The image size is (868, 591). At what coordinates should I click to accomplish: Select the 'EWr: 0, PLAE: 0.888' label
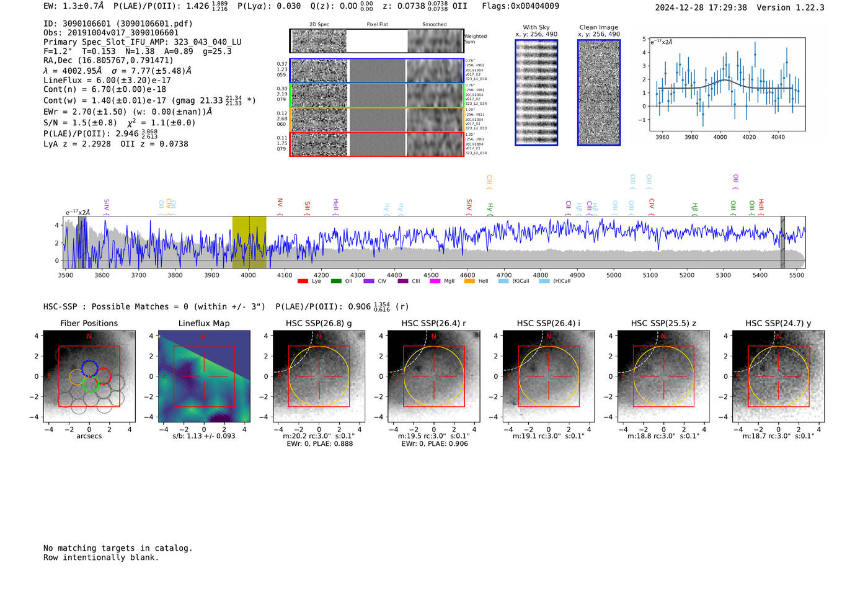point(320,444)
